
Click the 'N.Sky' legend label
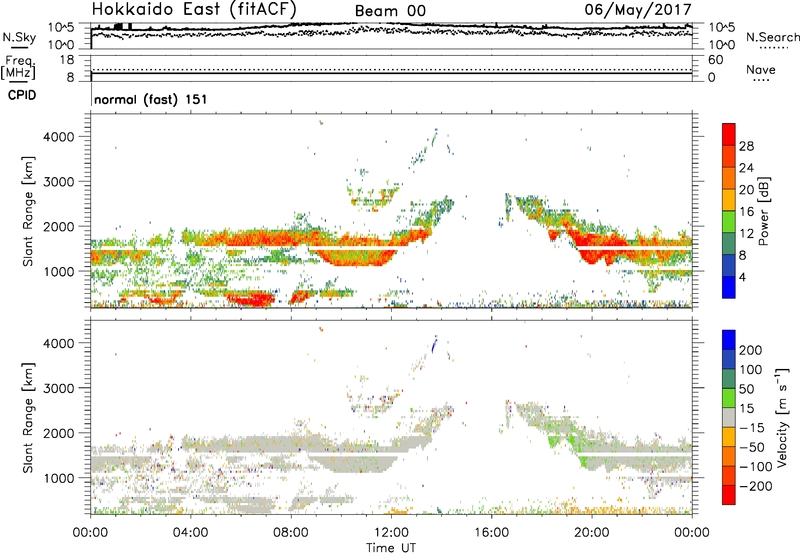click(19, 37)
